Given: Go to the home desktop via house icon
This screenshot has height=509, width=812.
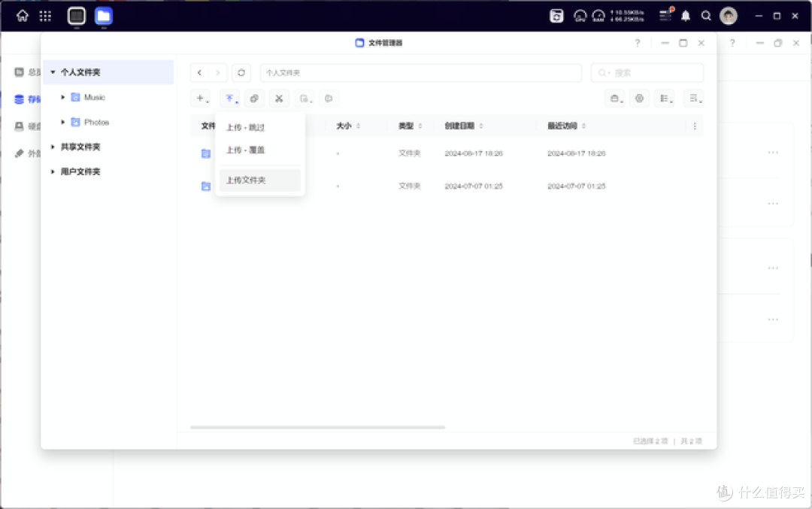Looking at the screenshot, I should pos(23,16).
